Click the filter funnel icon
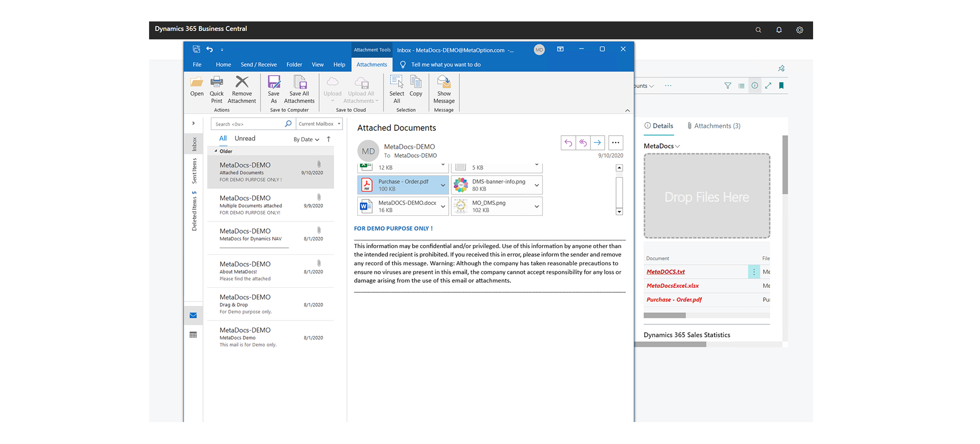This screenshot has width=980, height=444. [728, 86]
